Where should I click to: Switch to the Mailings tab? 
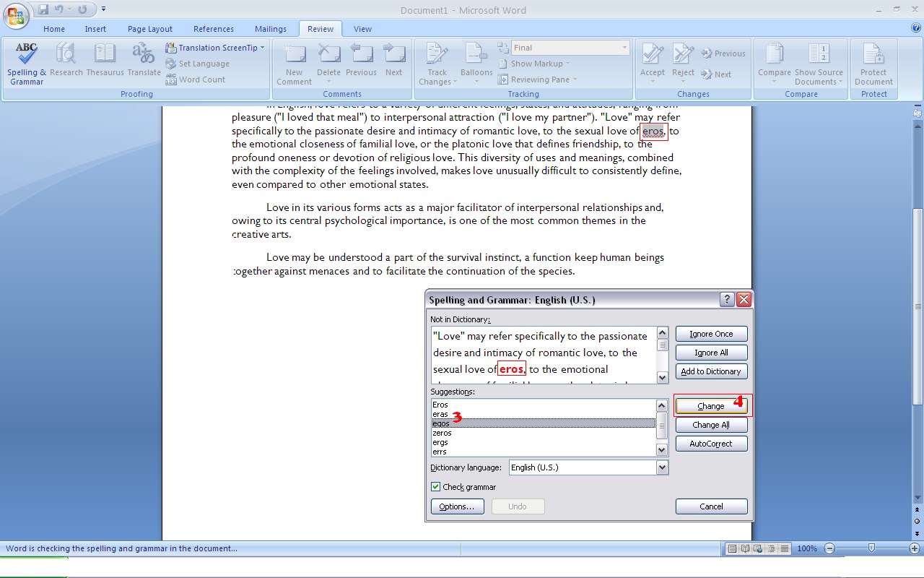click(x=271, y=29)
